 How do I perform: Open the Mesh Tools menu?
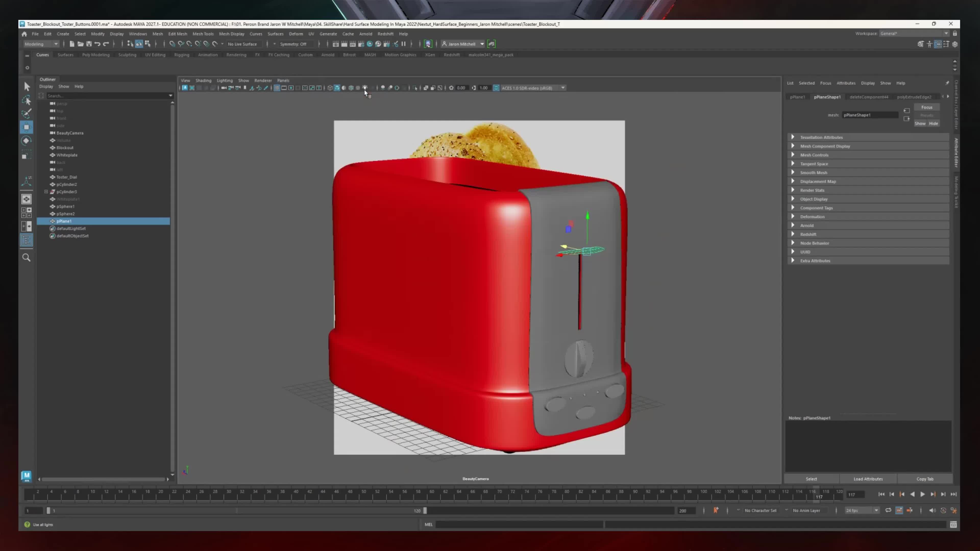pos(203,34)
